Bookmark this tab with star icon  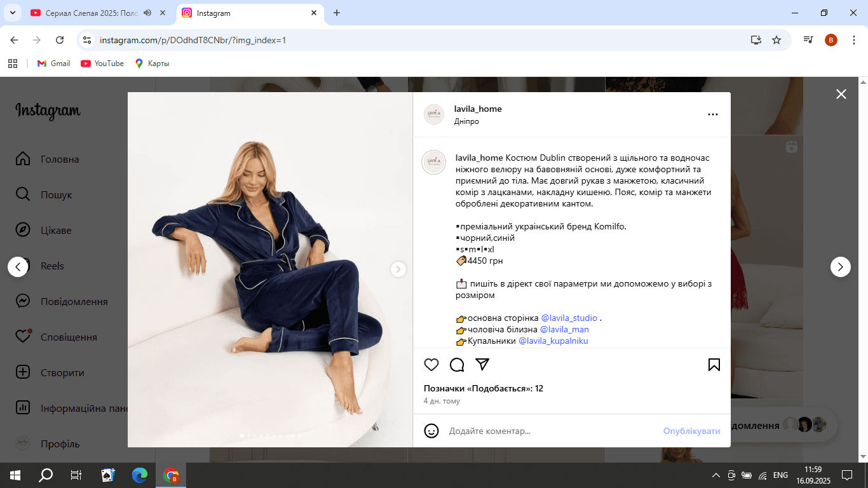coord(776,40)
